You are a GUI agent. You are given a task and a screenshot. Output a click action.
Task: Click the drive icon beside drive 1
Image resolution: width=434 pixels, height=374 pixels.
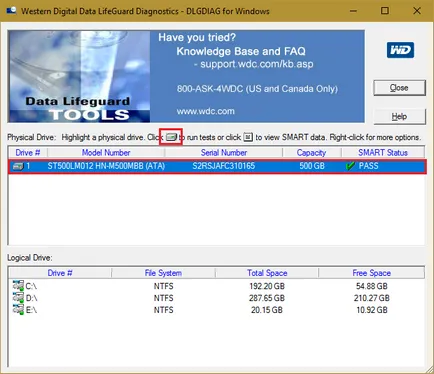17,166
